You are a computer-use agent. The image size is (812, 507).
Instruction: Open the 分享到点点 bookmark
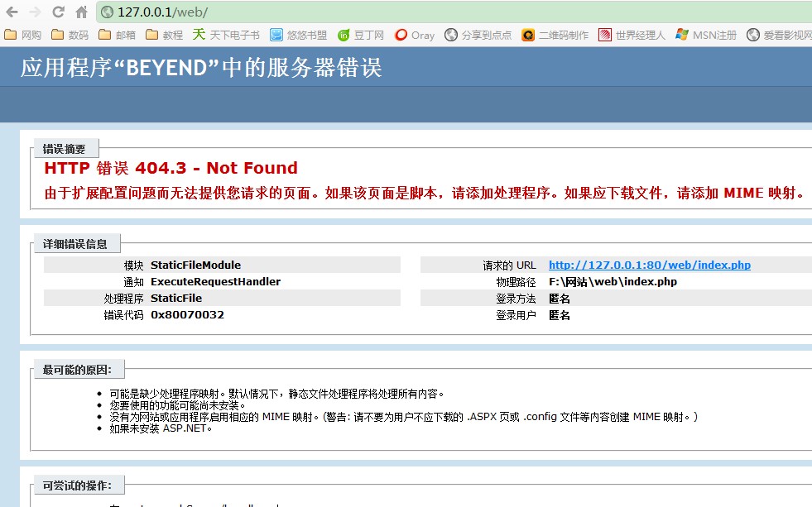(x=478, y=35)
